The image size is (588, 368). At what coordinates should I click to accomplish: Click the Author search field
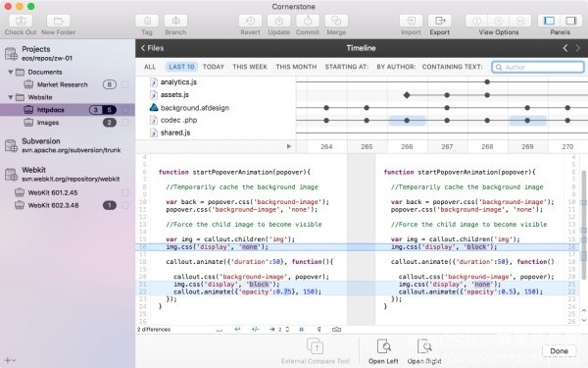tap(538, 67)
